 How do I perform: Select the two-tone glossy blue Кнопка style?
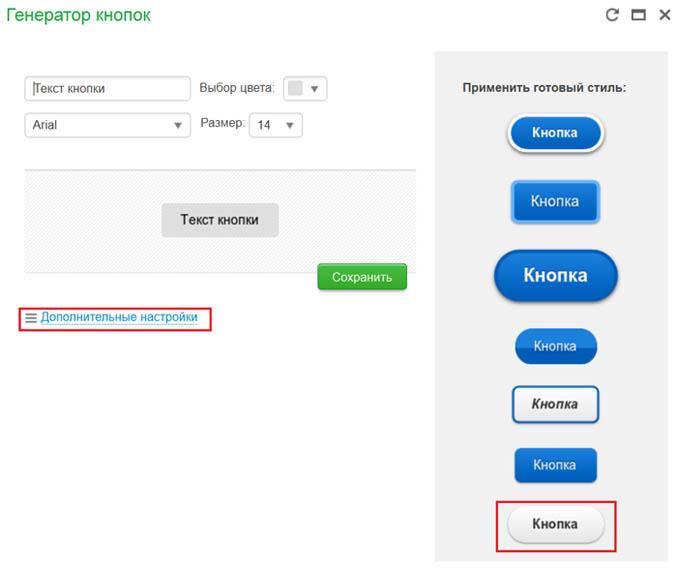click(555, 346)
